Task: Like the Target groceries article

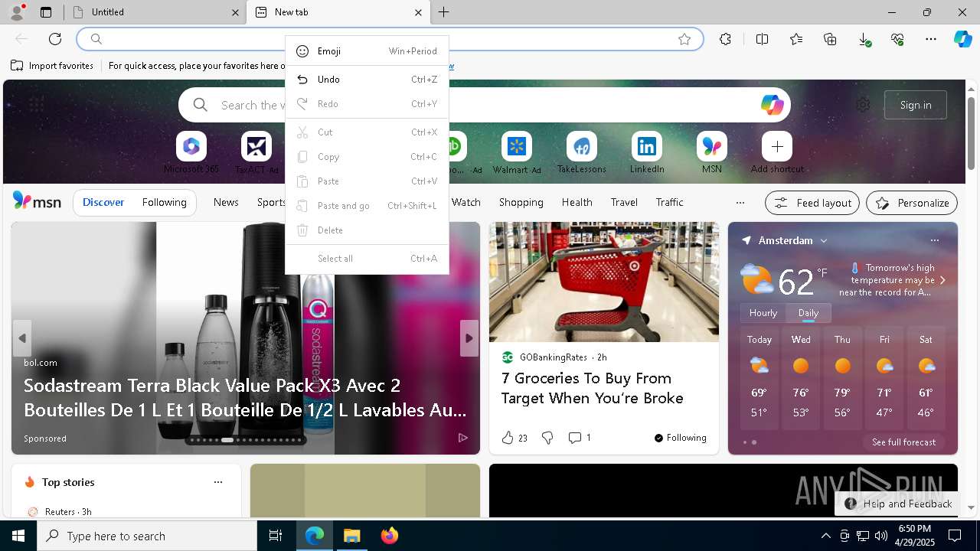Action: pyautogui.click(x=514, y=438)
